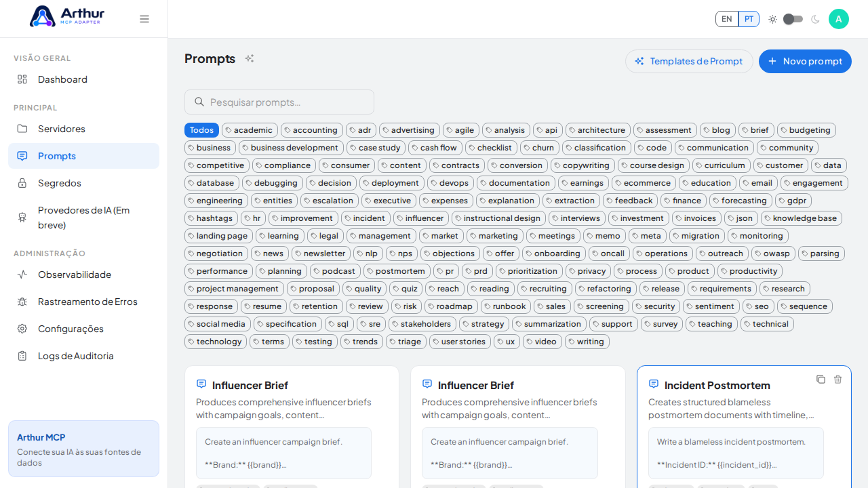Click the Dashboard grid icon
The width and height of the screenshot is (868, 488).
[x=22, y=79]
